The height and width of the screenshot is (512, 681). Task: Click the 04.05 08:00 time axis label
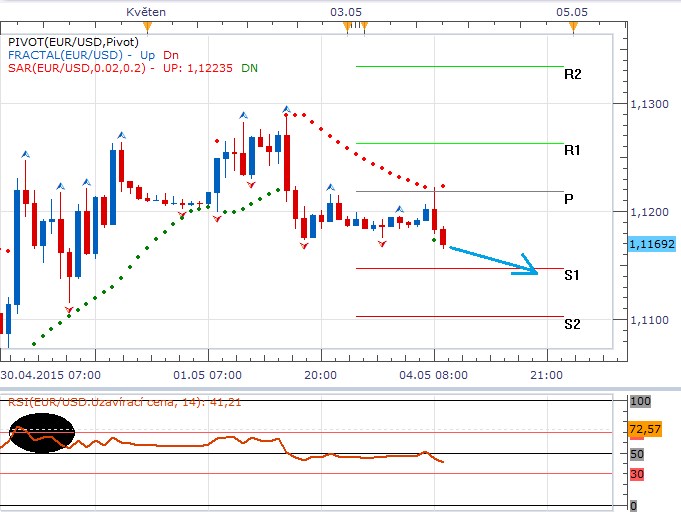pyautogui.click(x=433, y=373)
